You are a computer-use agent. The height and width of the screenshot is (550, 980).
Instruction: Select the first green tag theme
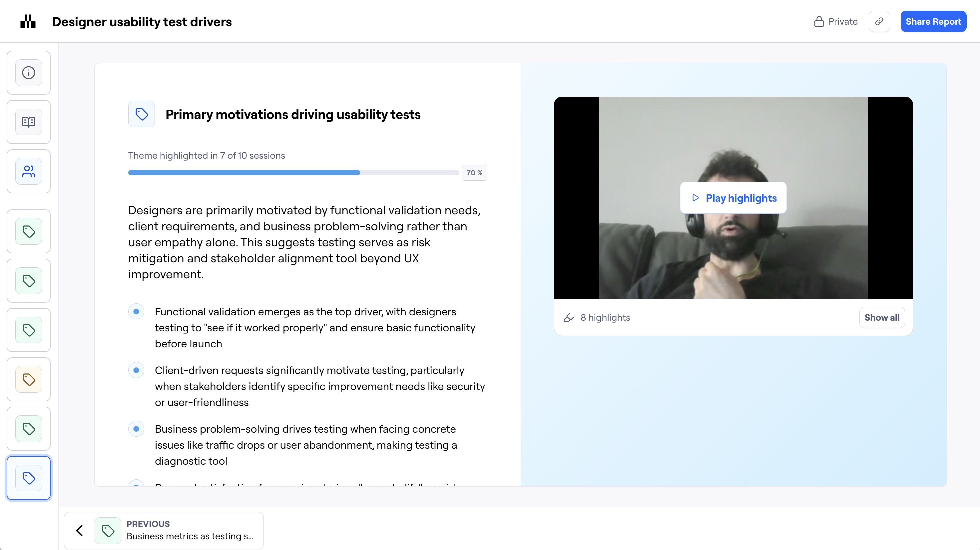click(x=29, y=231)
